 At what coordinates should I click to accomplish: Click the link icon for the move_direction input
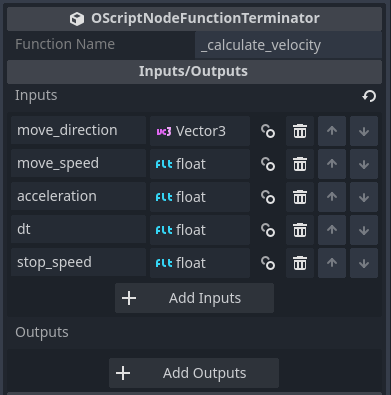(x=268, y=131)
